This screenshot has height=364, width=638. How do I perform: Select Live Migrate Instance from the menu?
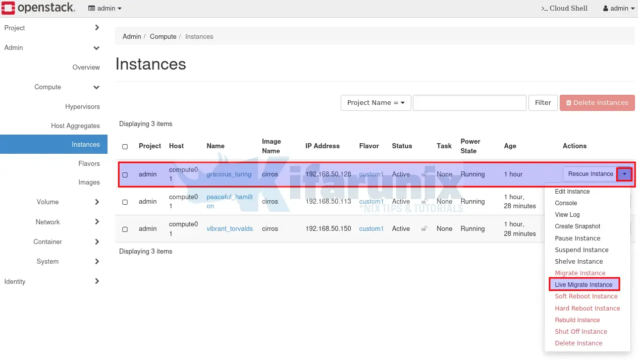pyautogui.click(x=584, y=284)
